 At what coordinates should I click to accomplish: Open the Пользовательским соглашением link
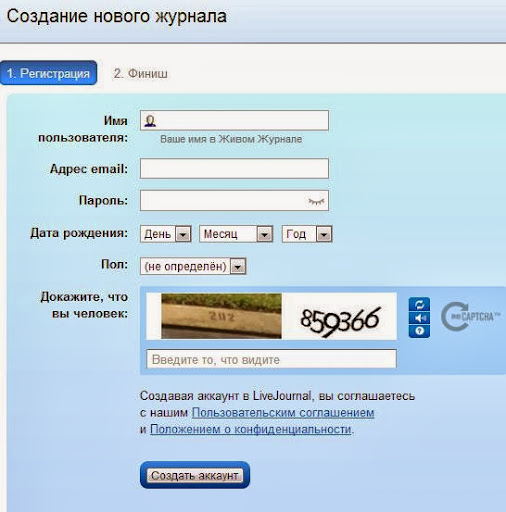point(283,413)
